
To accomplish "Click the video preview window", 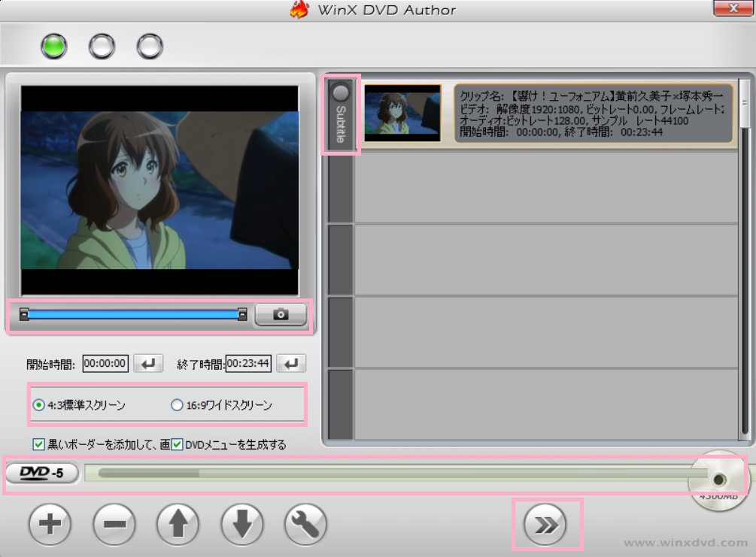I will point(159,190).
